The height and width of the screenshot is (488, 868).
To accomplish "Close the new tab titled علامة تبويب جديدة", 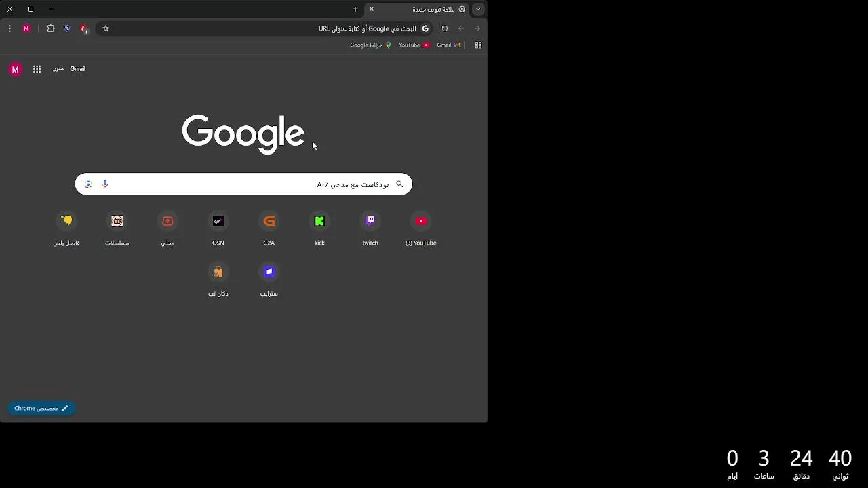I will [372, 9].
